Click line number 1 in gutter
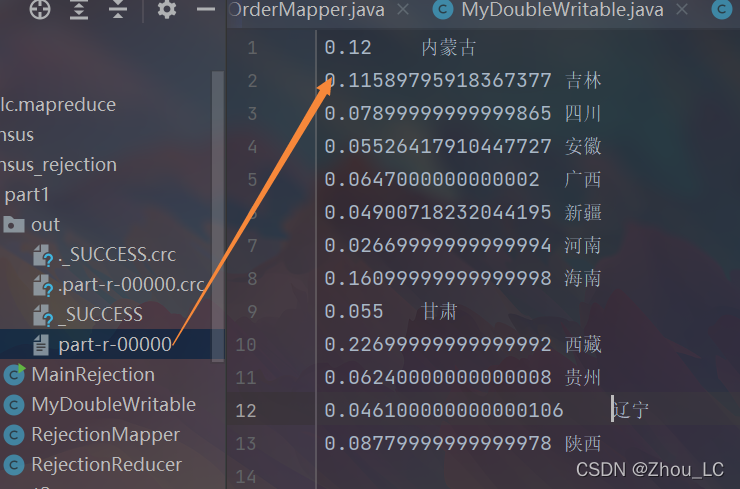The height and width of the screenshot is (489, 740). (252, 48)
